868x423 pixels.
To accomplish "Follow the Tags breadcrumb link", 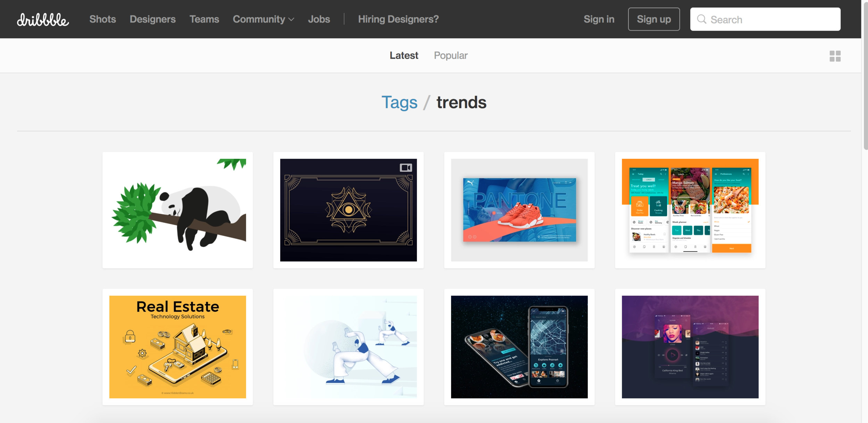I will [399, 102].
